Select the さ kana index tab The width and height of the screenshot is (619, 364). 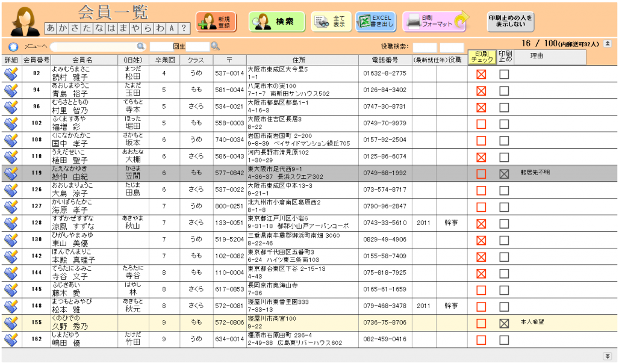click(75, 28)
